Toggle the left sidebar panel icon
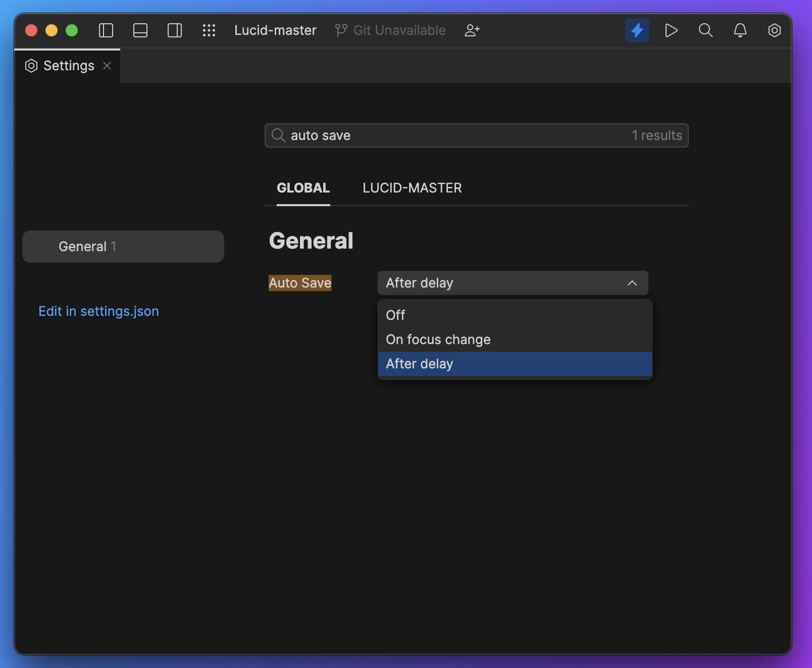 pyautogui.click(x=106, y=30)
